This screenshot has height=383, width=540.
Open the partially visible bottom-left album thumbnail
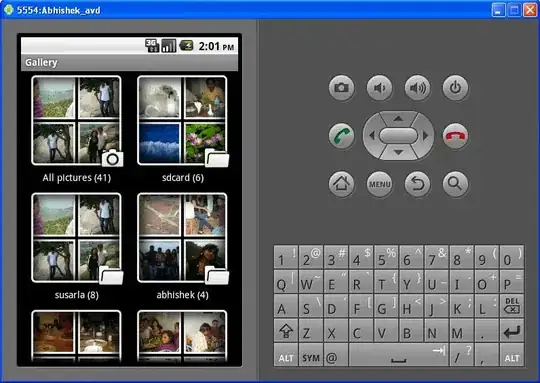tap(76, 336)
